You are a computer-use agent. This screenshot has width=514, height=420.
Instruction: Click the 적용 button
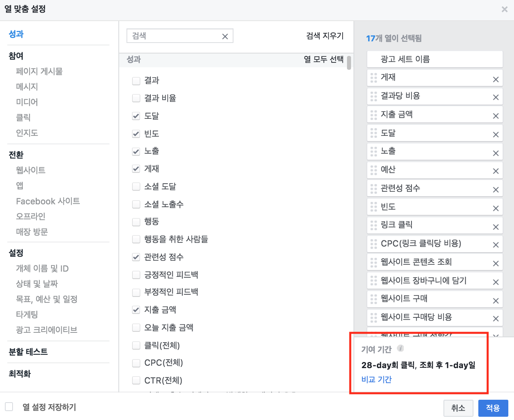pyautogui.click(x=493, y=408)
